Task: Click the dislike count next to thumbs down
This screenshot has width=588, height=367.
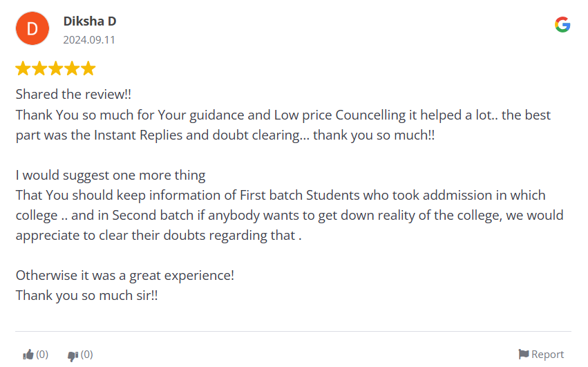Action: [x=86, y=355]
